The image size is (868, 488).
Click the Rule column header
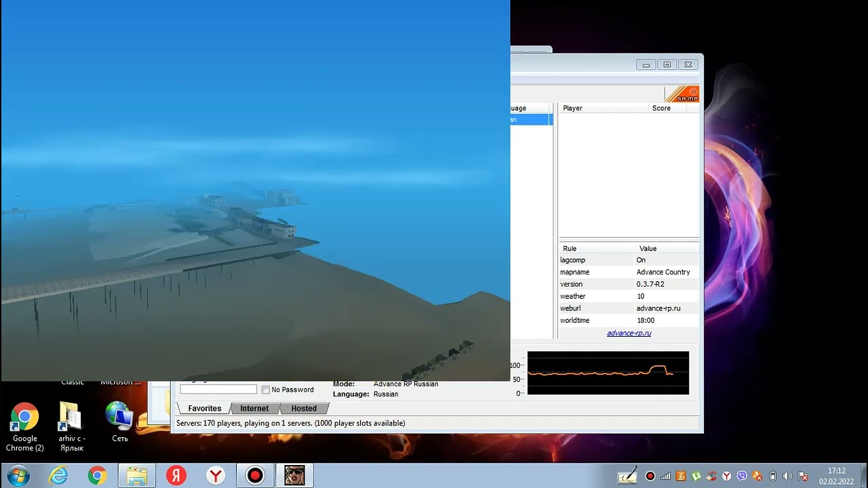click(x=597, y=248)
